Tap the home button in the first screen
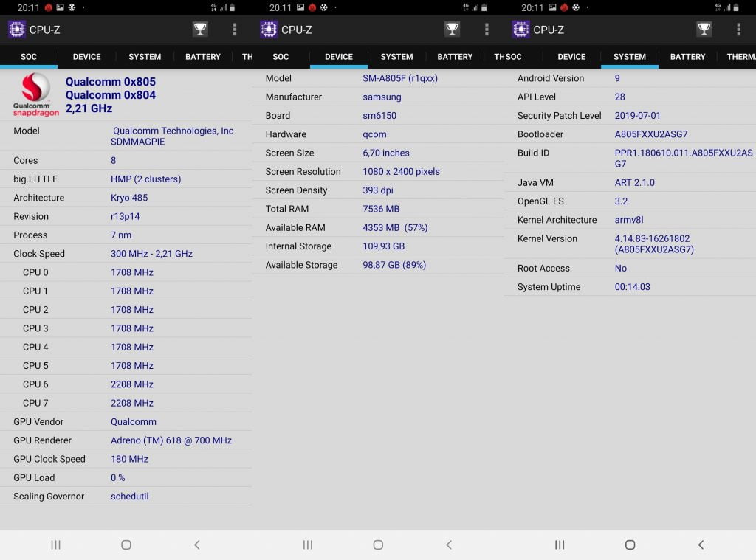 click(x=126, y=545)
